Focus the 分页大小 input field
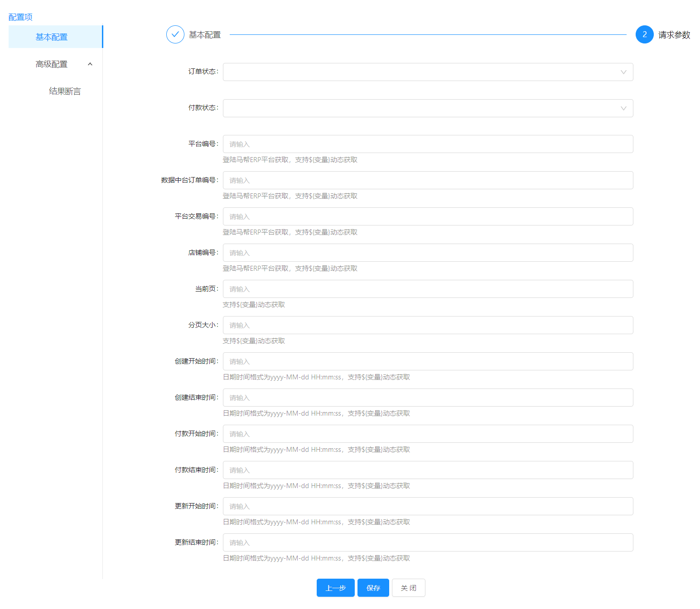Screen dimensions: 700x609 [427, 325]
